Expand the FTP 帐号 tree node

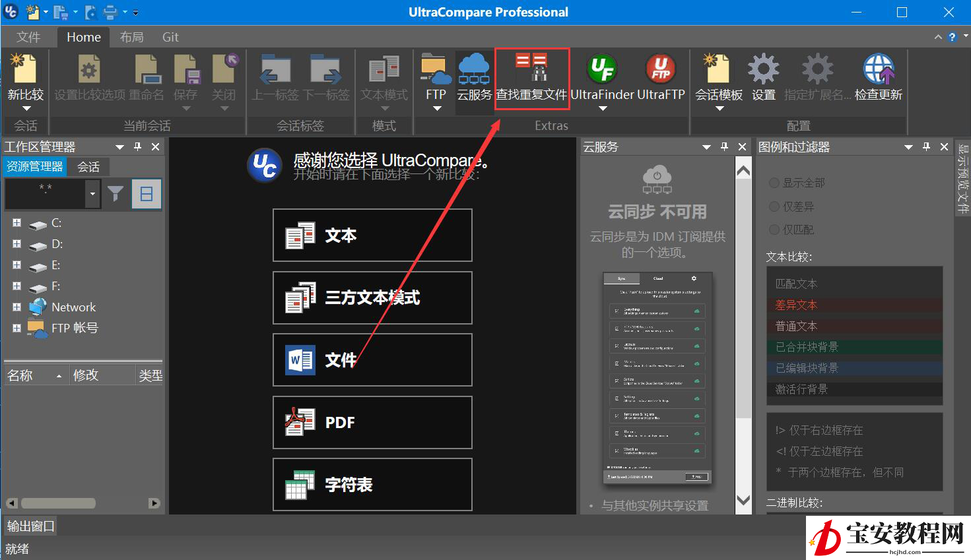[x=17, y=328]
